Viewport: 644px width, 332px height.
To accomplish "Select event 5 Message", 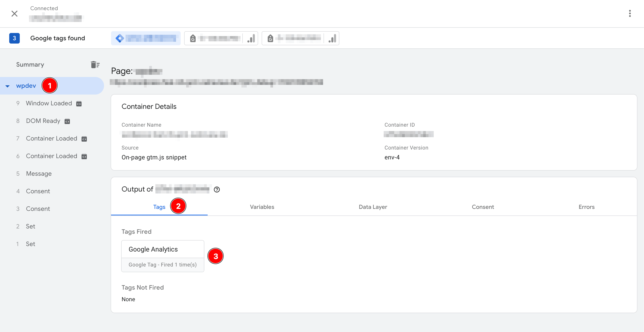I will coord(39,173).
